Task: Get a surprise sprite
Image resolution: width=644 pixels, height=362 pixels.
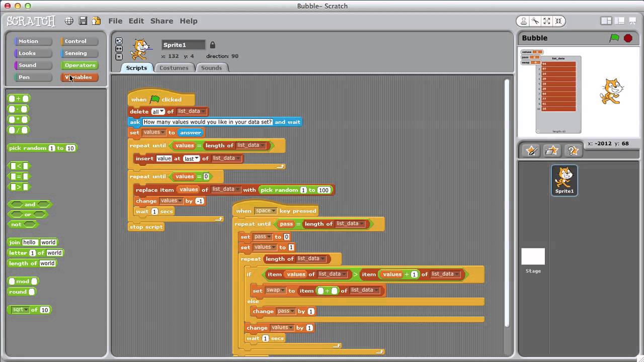Action: click(573, 150)
